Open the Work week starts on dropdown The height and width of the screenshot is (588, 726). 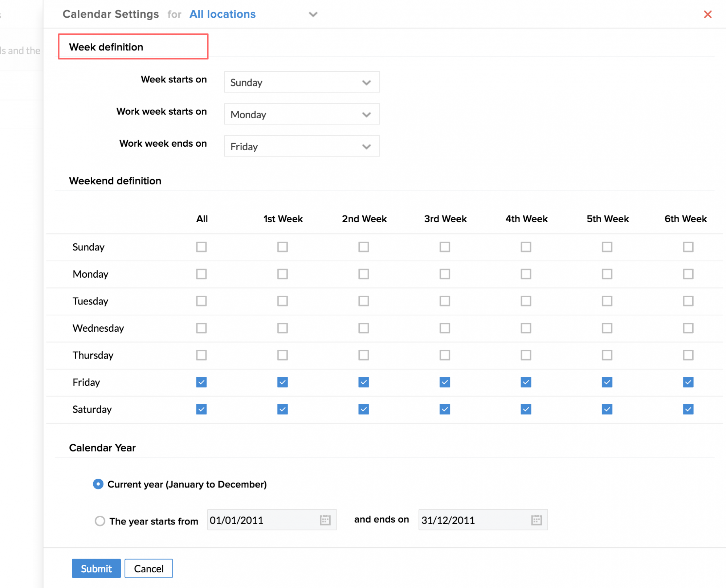point(302,114)
